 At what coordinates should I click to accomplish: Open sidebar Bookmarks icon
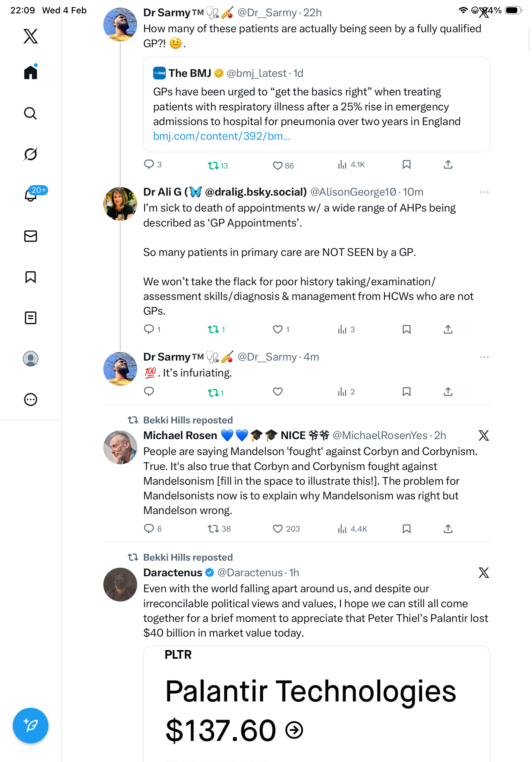[x=31, y=277]
